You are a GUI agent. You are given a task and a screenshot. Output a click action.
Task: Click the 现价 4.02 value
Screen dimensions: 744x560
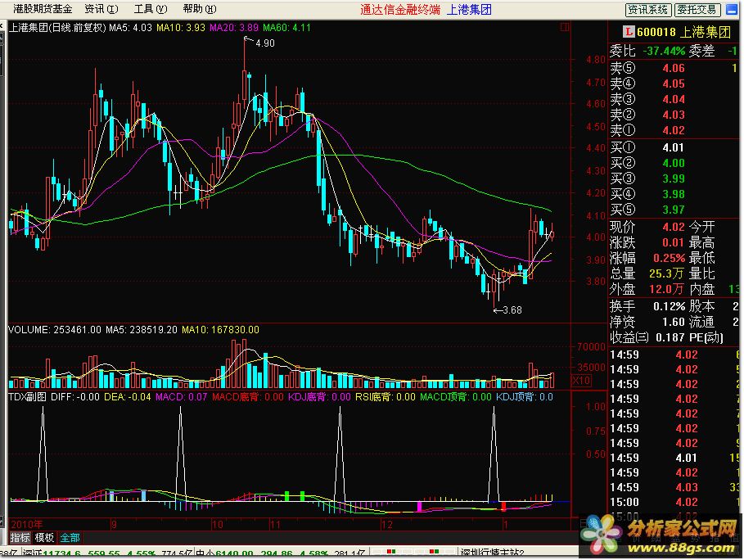coord(674,227)
